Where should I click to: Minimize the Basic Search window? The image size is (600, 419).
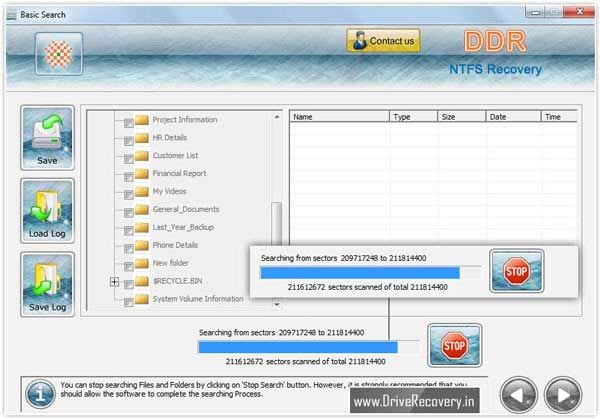tap(535, 12)
